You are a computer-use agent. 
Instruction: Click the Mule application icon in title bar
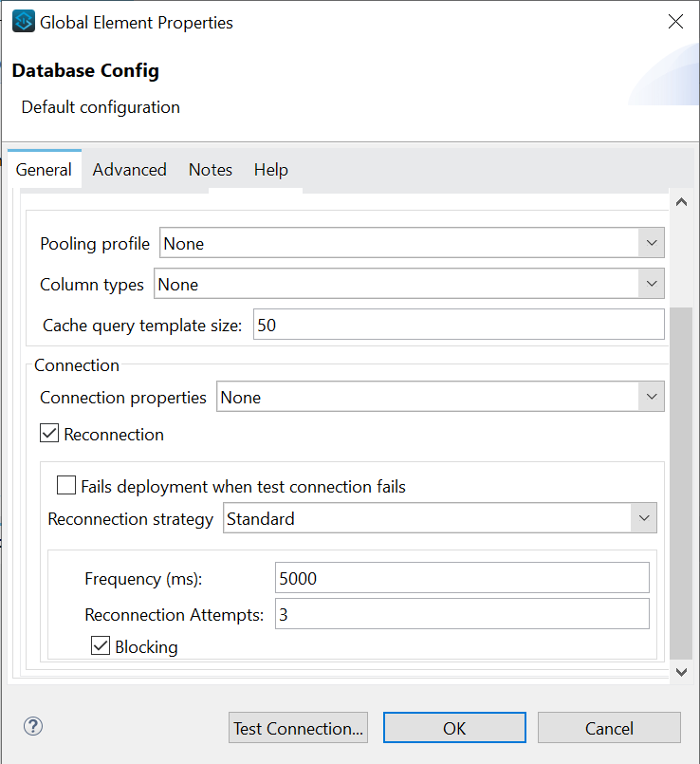click(x=22, y=21)
